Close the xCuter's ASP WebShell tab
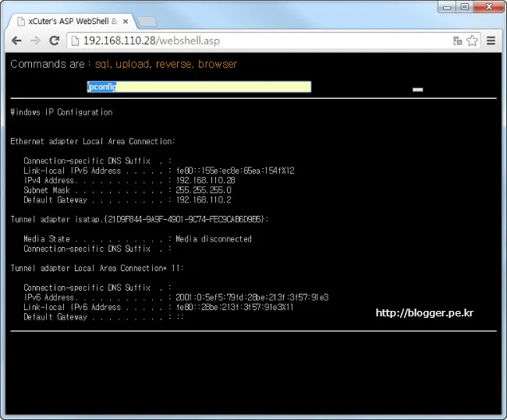The image size is (507, 420). pos(125,21)
